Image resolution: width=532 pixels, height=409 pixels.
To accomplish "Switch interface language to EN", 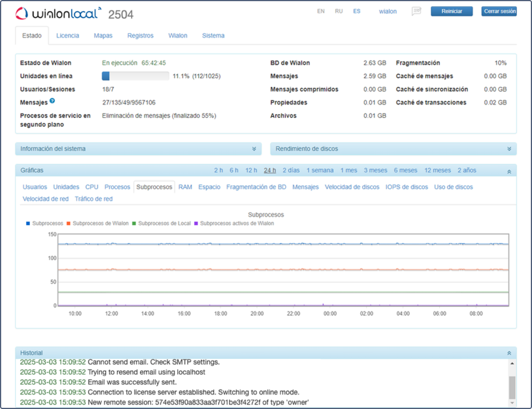I will click(321, 11).
